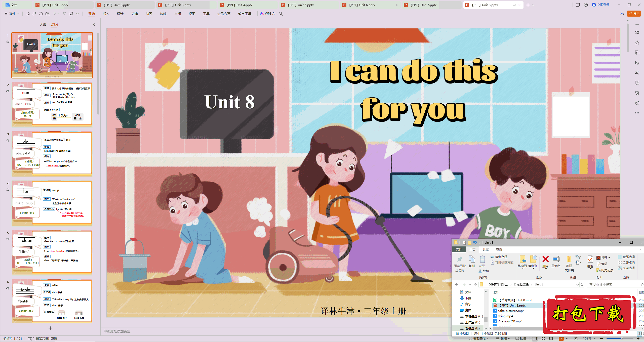
Task: Click the fit-to-window icon in the status bar
Action: [576, 338]
